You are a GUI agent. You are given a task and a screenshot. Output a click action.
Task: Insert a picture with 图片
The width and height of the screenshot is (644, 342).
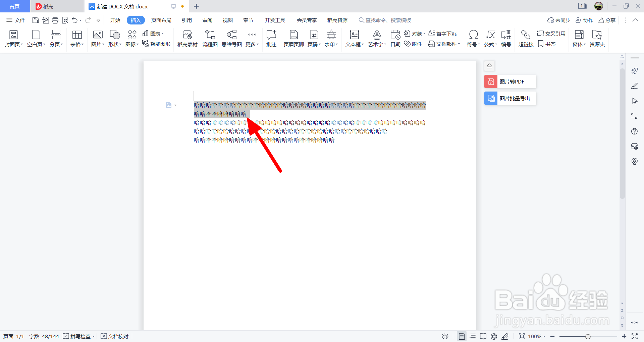(98, 38)
